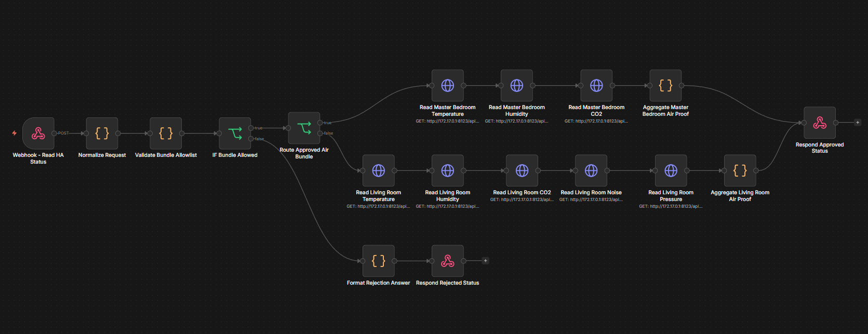Add node after Respond Approved Status

[x=858, y=123]
